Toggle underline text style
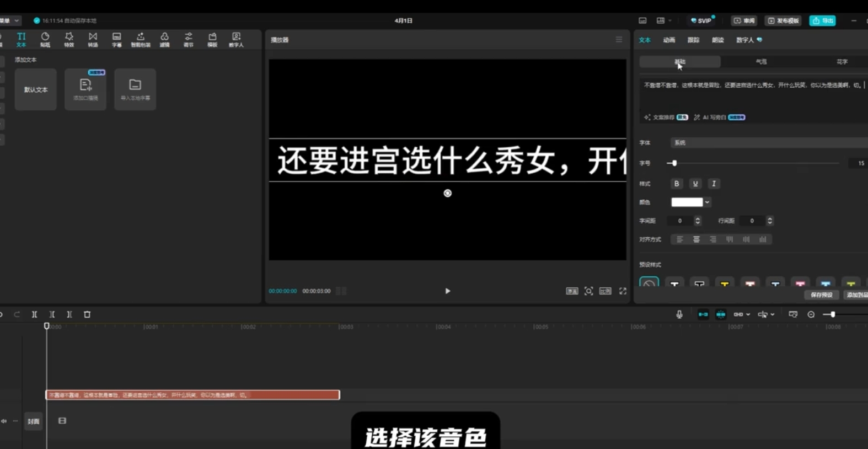868x449 pixels. 695,184
